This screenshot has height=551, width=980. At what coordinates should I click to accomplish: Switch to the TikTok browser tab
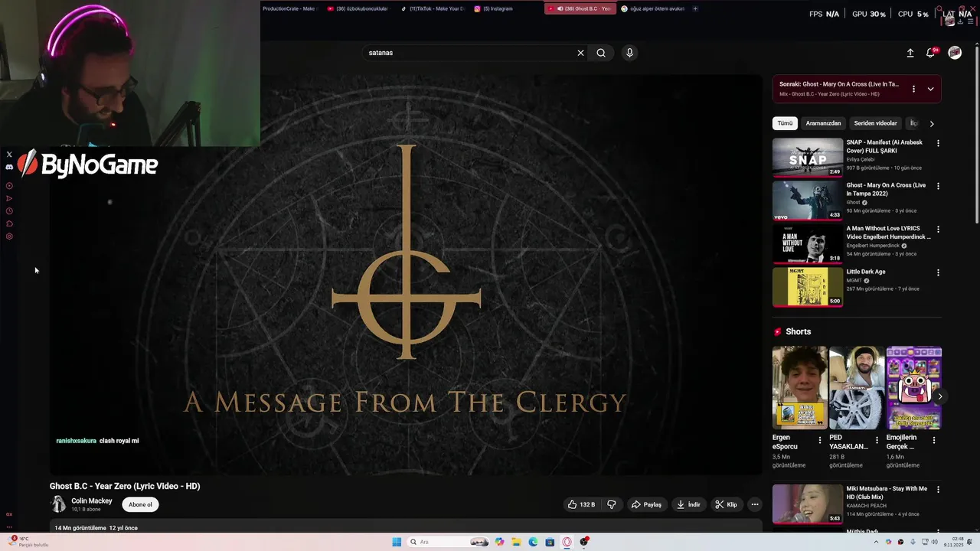[433, 8]
